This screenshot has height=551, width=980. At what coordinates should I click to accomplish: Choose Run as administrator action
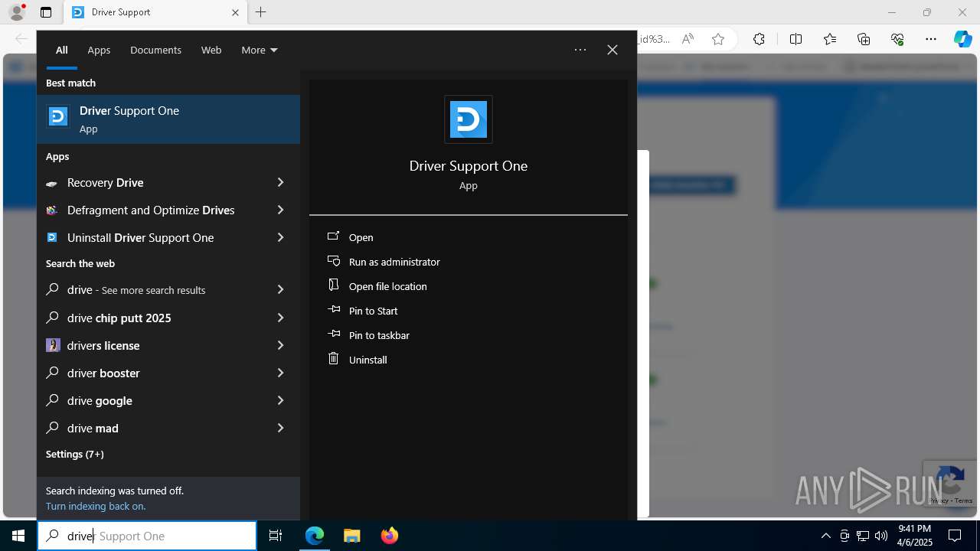[x=394, y=262]
